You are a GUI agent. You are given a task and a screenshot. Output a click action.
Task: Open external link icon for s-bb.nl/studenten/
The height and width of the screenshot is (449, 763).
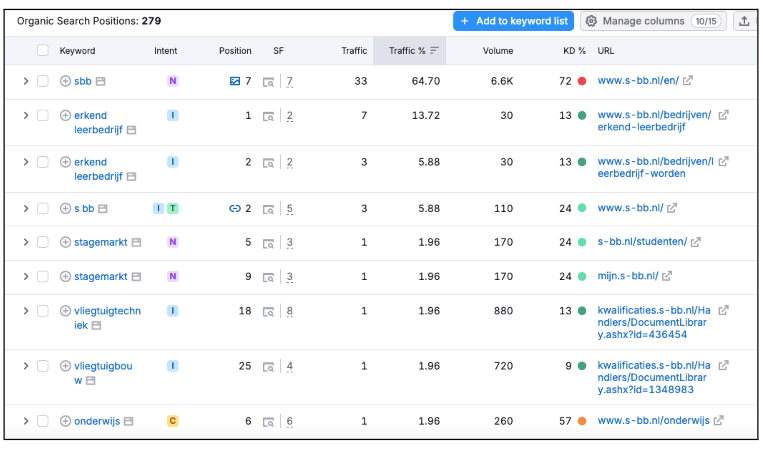coord(695,242)
